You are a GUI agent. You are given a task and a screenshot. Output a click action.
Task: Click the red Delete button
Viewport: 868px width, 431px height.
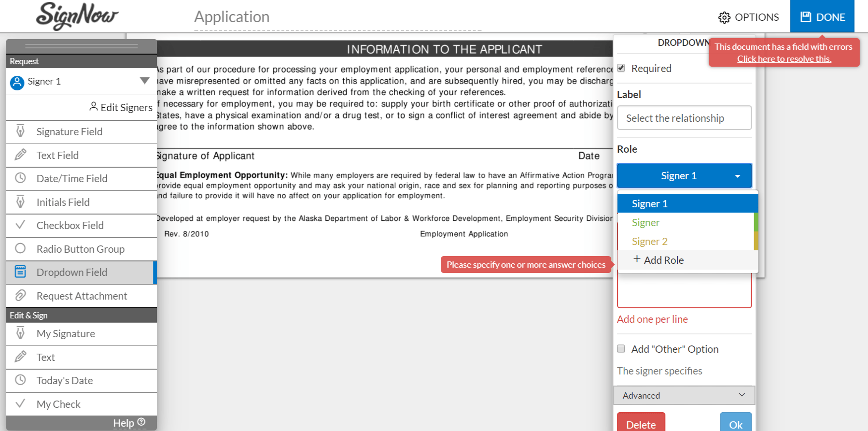tap(641, 422)
